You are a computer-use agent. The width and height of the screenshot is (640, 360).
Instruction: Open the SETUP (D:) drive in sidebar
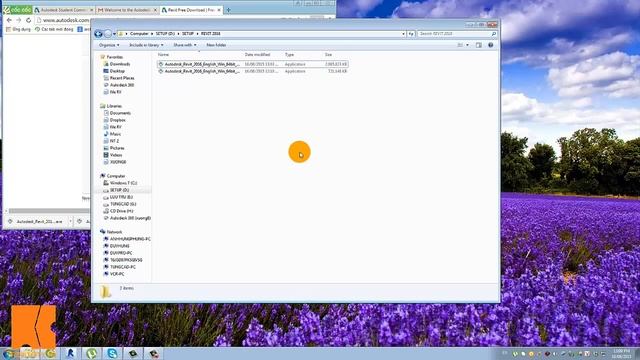119,190
